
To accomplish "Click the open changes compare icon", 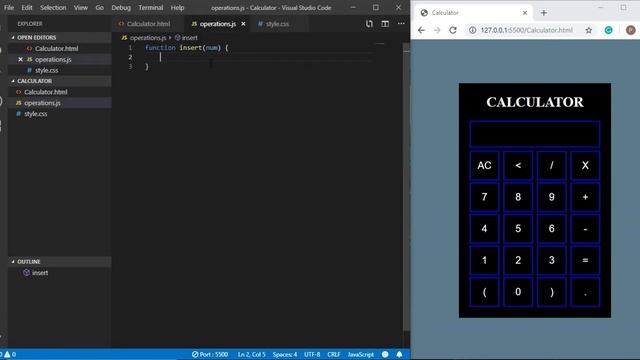I will pos(369,24).
